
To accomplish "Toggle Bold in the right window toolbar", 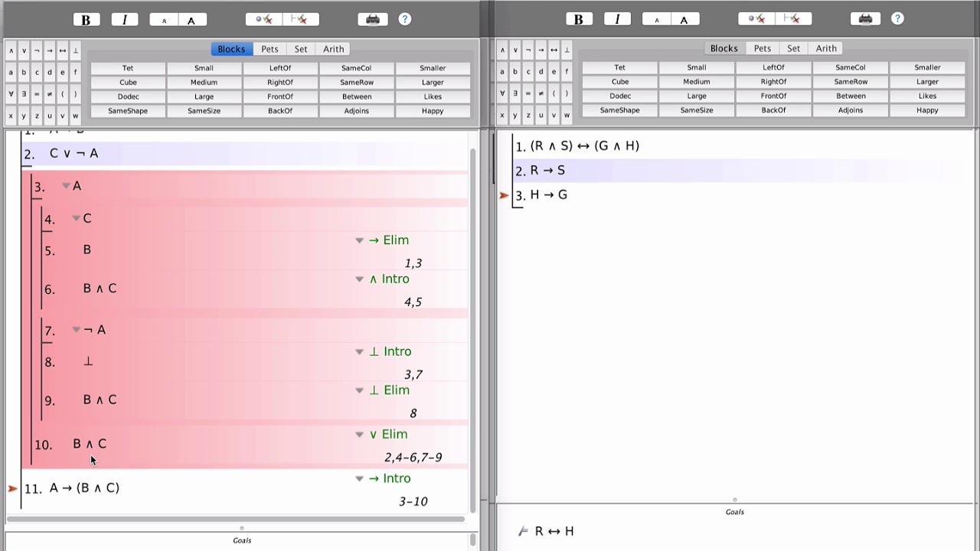I will [579, 19].
